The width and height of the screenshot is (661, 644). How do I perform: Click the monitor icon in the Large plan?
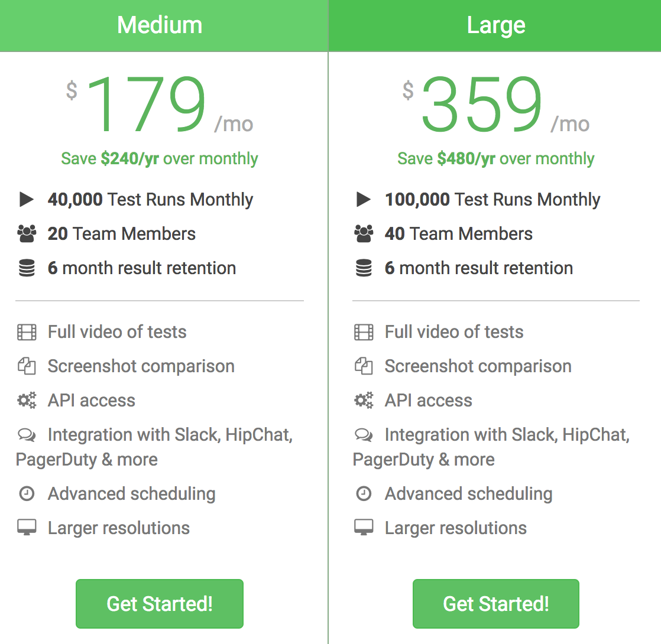click(364, 528)
